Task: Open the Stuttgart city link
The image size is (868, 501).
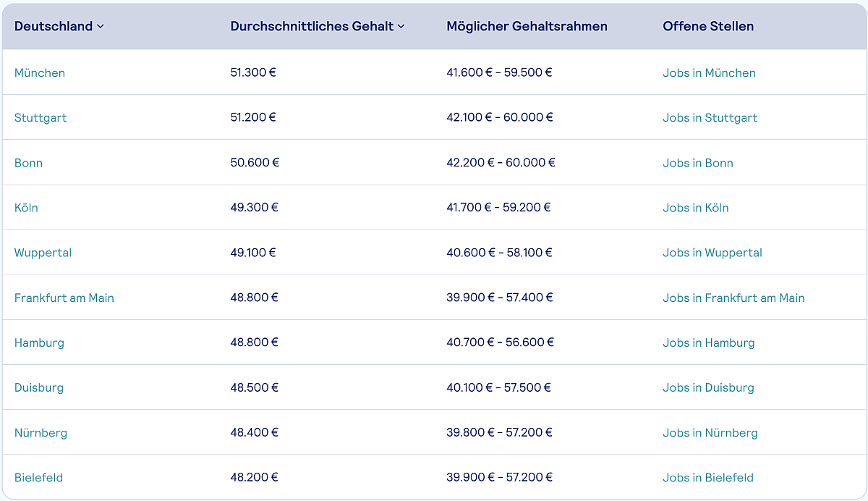Action: pyautogui.click(x=41, y=117)
